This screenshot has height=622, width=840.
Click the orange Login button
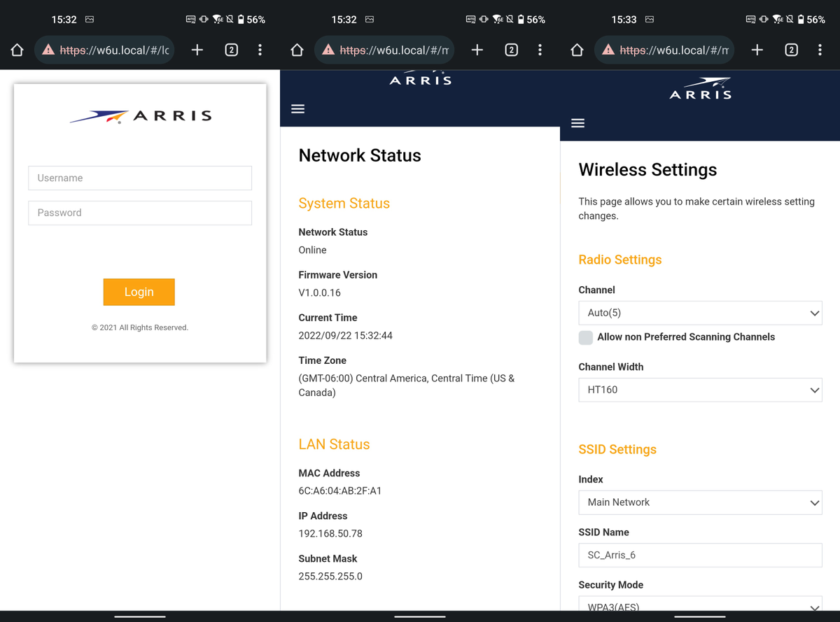click(x=139, y=292)
